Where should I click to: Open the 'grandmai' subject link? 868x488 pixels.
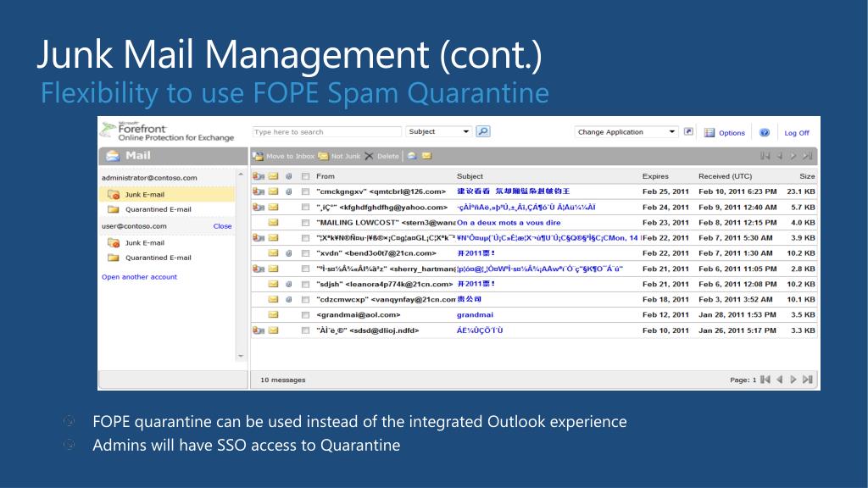click(x=475, y=315)
